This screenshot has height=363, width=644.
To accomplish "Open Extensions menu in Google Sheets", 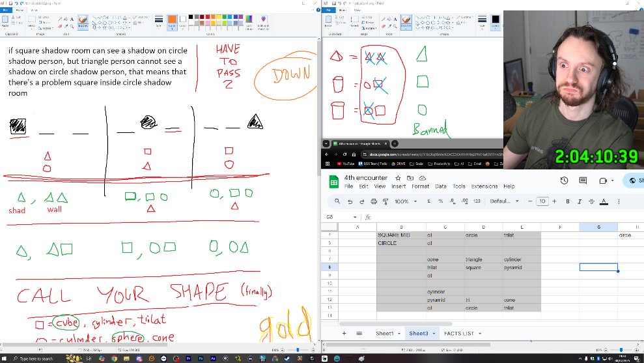I will [484, 186].
